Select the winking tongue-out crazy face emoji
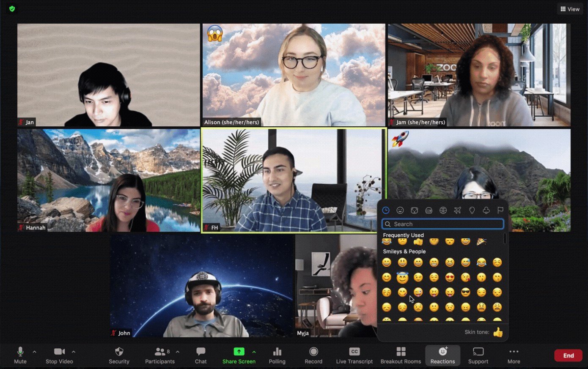 (x=418, y=292)
